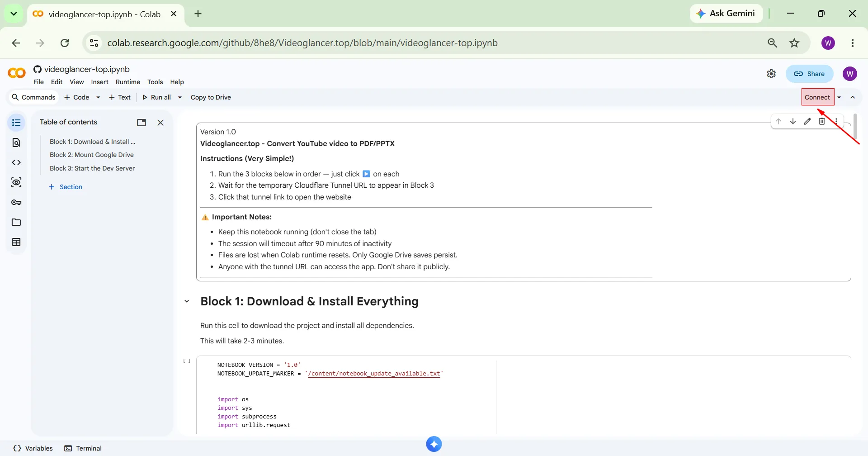Open the Terminal panel
The height and width of the screenshot is (456, 868).
coord(83,448)
